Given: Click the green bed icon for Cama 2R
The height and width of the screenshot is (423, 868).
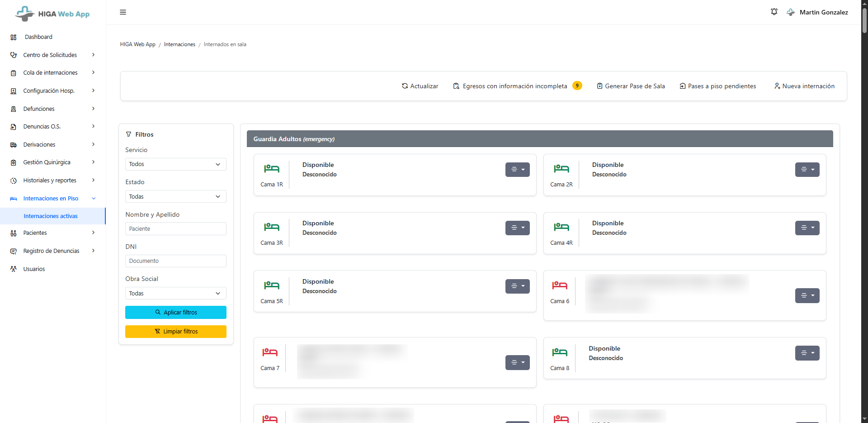Looking at the screenshot, I should (561, 169).
